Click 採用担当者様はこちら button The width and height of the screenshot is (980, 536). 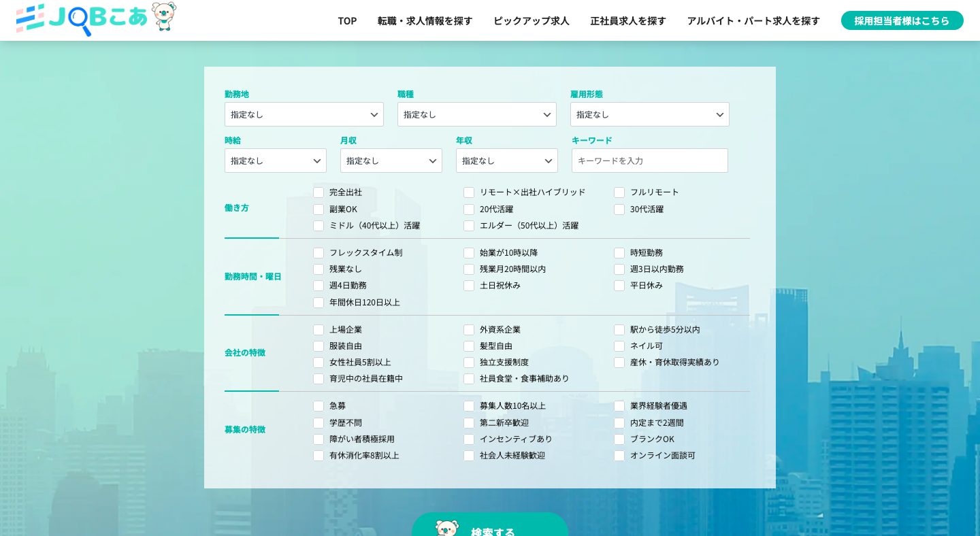pos(902,20)
